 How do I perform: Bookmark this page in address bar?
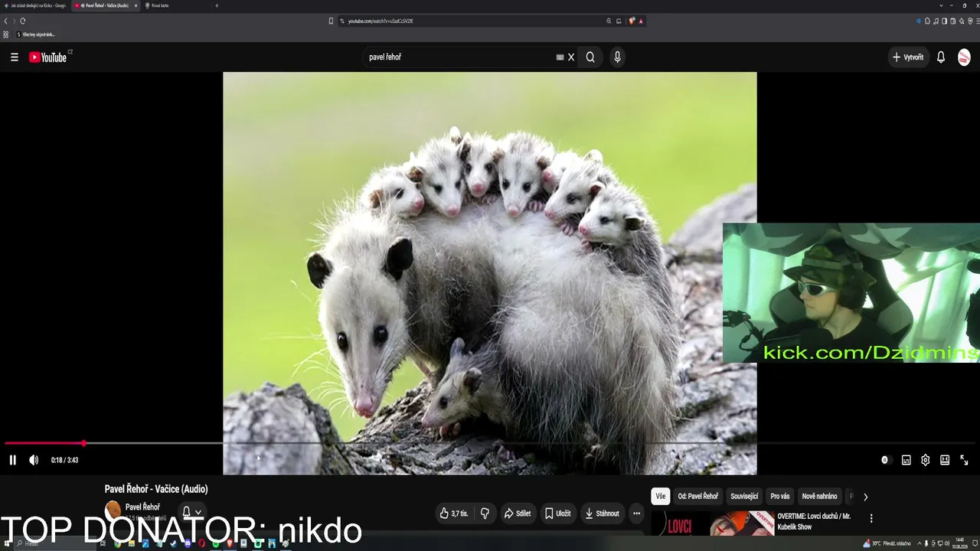click(x=331, y=21)
